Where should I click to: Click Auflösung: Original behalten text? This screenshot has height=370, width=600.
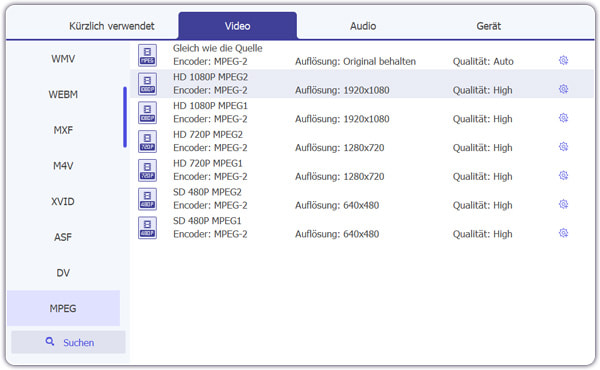point(355,62)
